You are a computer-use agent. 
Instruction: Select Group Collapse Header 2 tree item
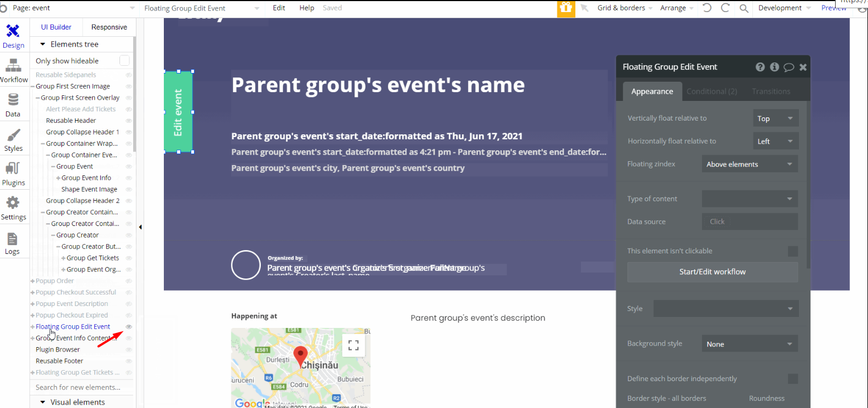(x=82, y=201)
